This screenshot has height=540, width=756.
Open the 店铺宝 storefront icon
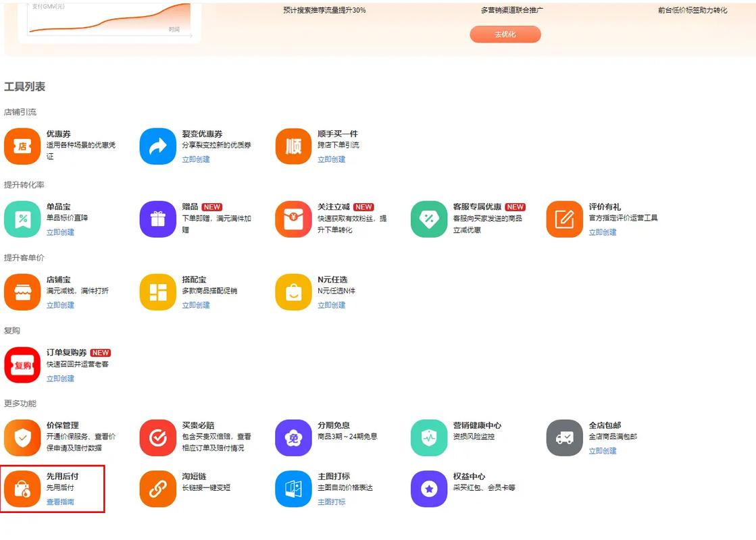point(22,292)
